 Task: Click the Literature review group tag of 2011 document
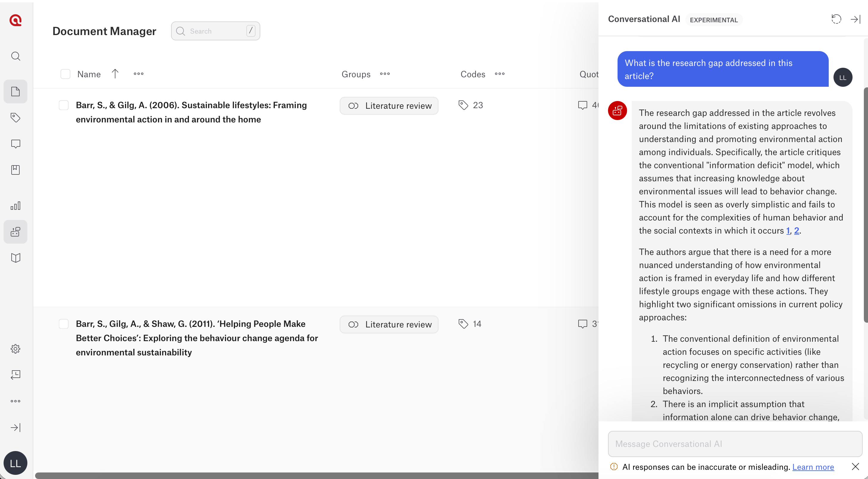click(389, 324)
